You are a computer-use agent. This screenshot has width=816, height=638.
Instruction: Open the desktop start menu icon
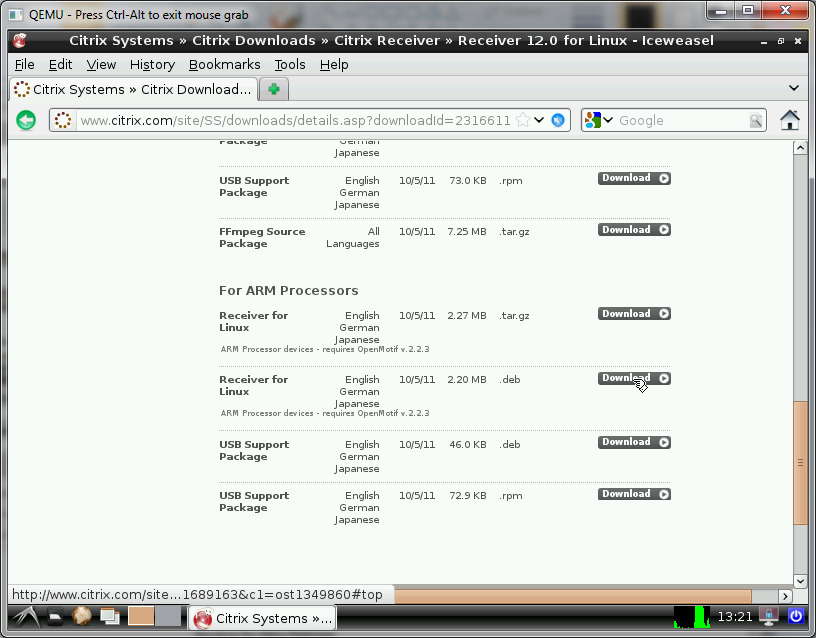click(25, 617)
